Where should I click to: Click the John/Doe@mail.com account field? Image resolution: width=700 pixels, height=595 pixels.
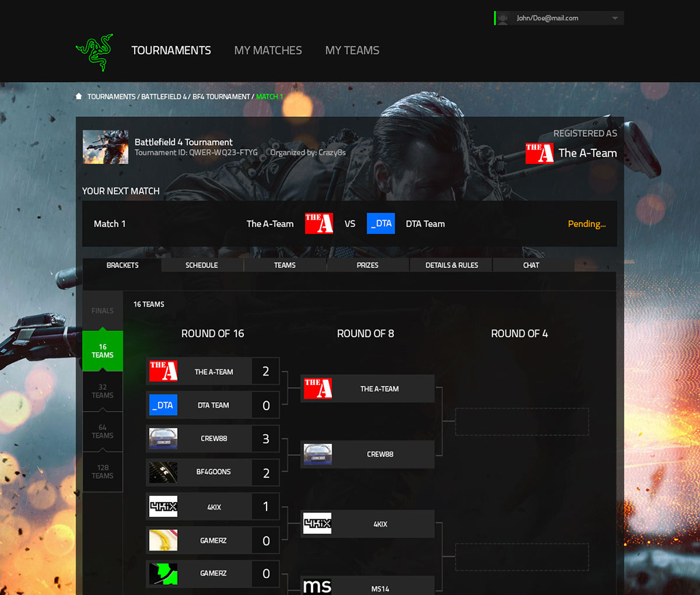tap(559, 18)
